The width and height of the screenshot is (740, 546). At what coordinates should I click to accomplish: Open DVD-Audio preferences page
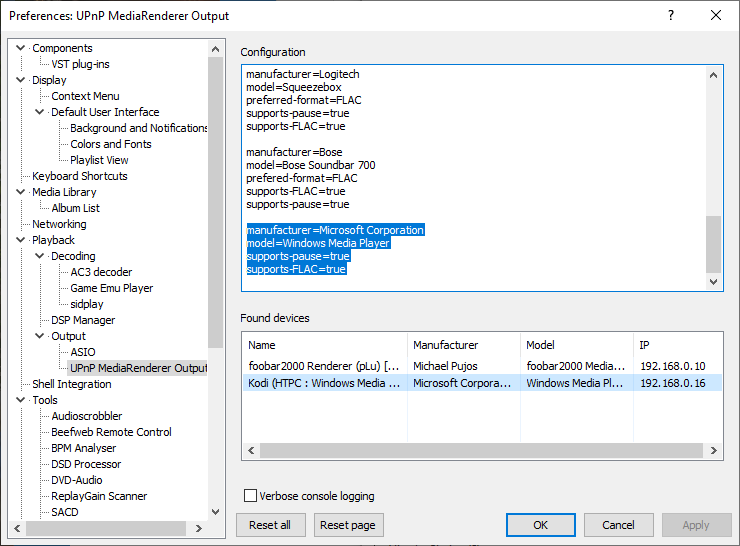pos(76,480)
